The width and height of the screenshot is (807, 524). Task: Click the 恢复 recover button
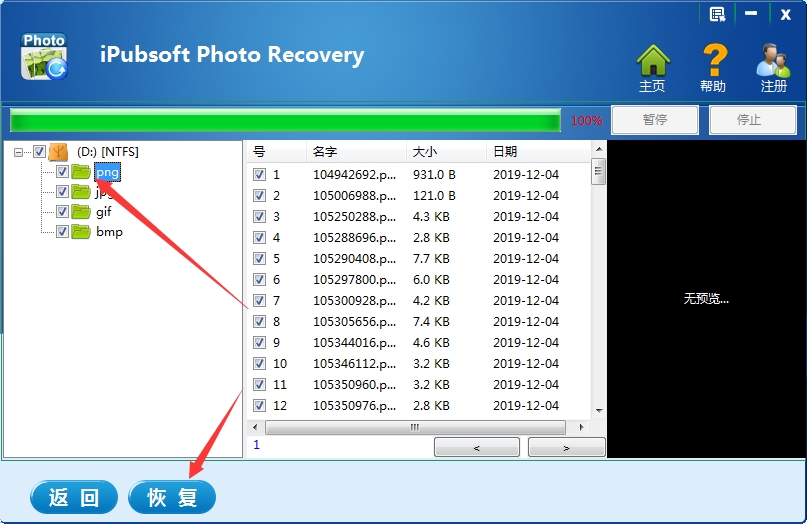click(x=172, y=497)
